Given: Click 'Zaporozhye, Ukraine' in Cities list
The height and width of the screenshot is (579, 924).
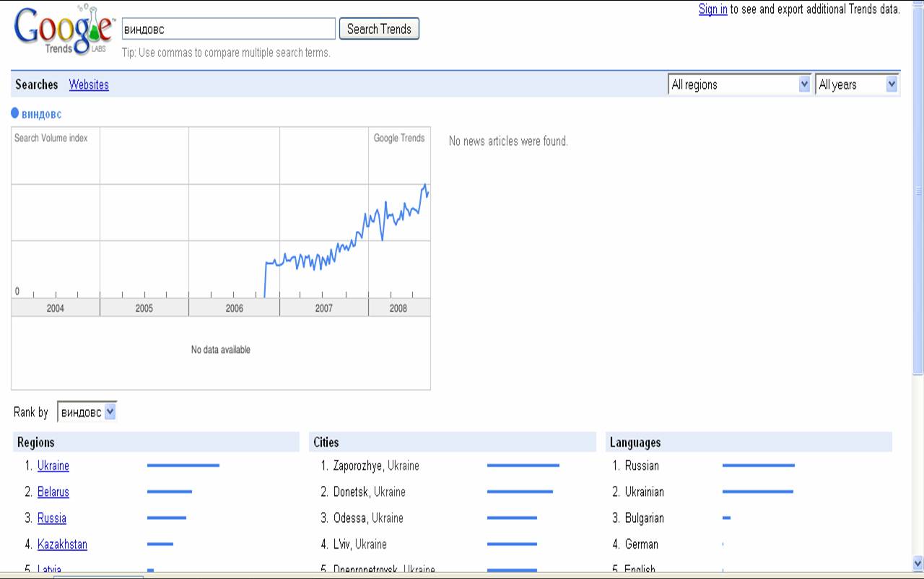Looking at the screenshot, I should [376, 466].
